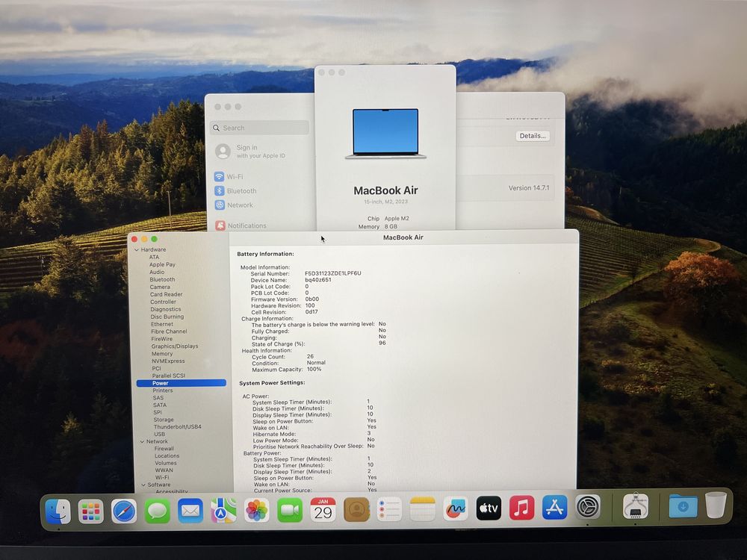Open Reminders app in Dock
Screen dimensions: 747x560
click(389, 509)
